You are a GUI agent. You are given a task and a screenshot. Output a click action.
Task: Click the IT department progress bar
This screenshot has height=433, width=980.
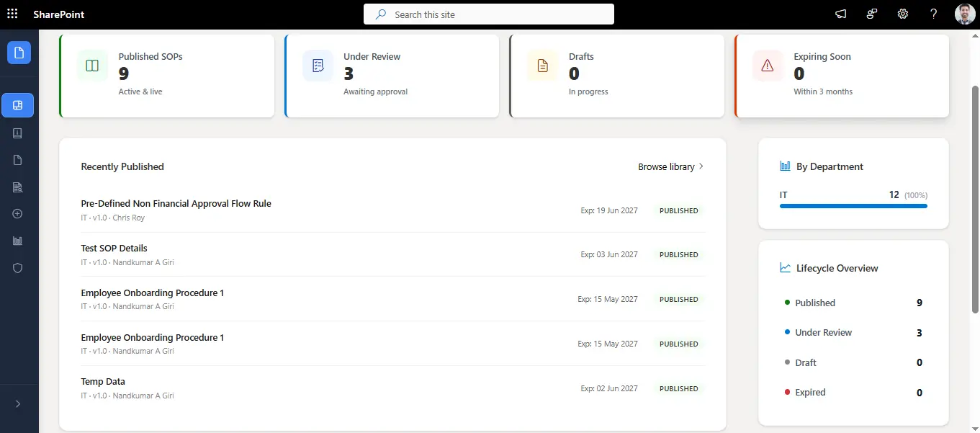(853, 206)
